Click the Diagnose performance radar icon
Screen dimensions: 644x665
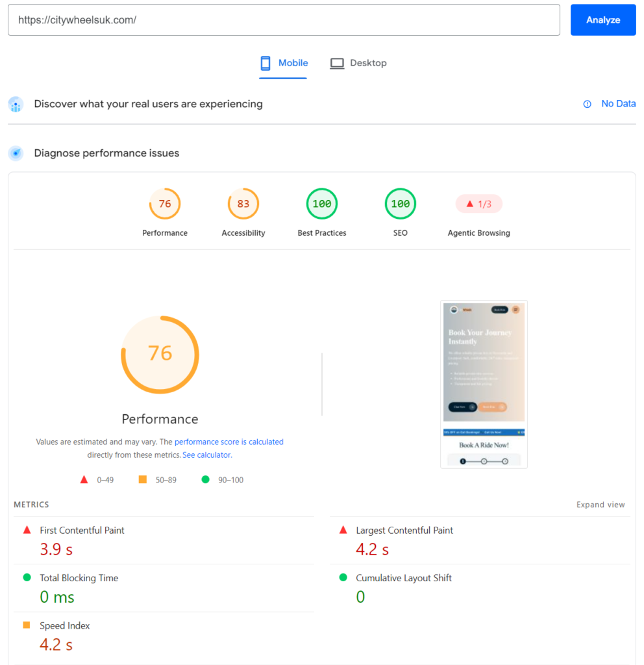[16, 153]
